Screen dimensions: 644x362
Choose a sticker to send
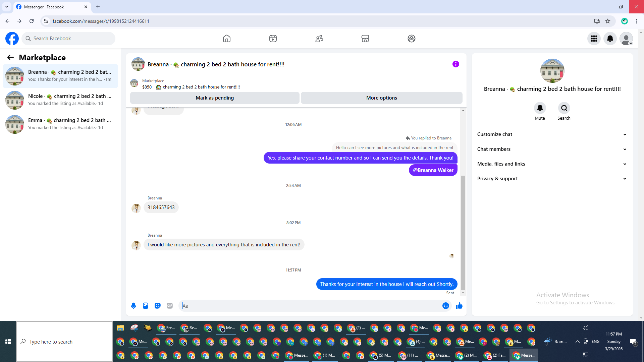[x=158, y=306]
